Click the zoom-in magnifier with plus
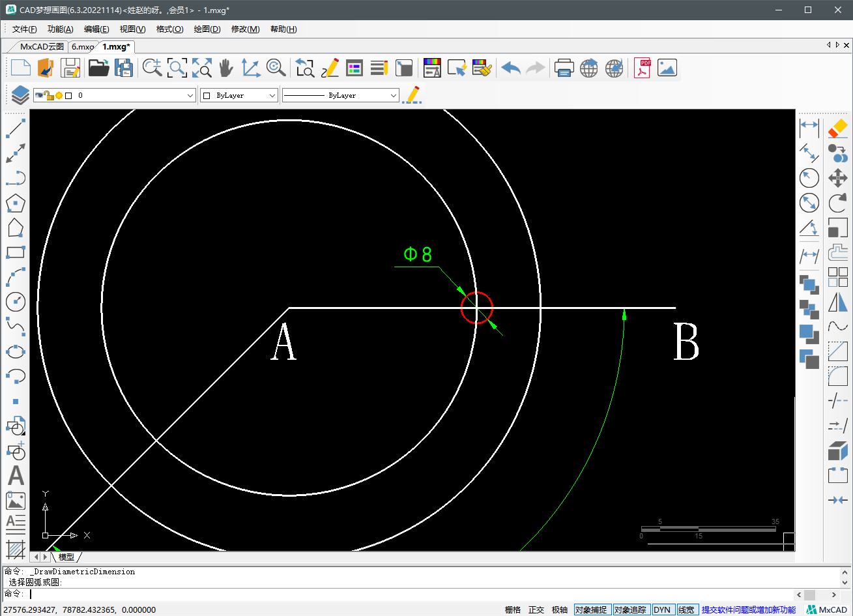This screenshot has width=853, height=616. click(x=152, y=68)
